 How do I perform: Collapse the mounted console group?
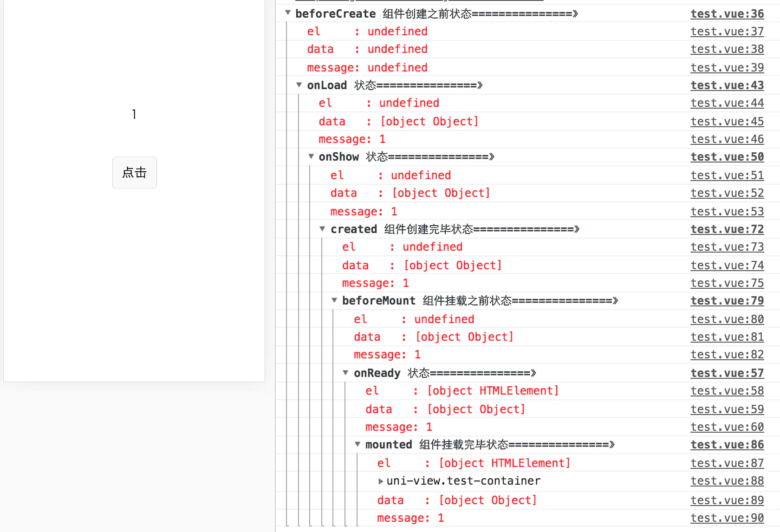[357, 444]
